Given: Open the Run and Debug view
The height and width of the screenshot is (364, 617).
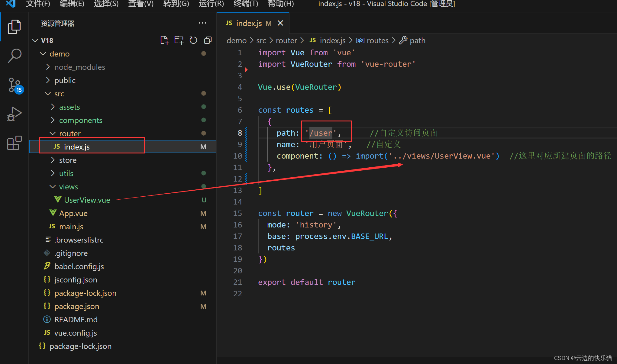Looking at the screenshot, I should point(14,114).
